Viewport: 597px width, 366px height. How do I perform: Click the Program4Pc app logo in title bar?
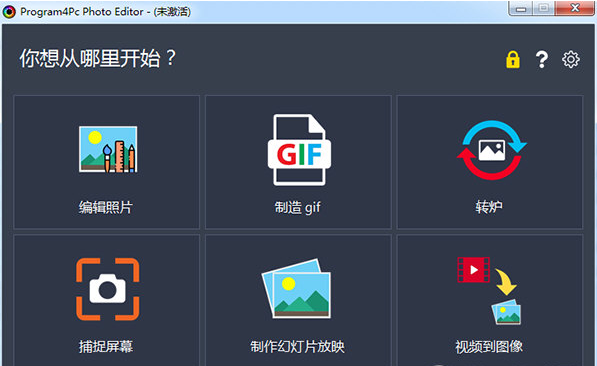click(9, 12)
